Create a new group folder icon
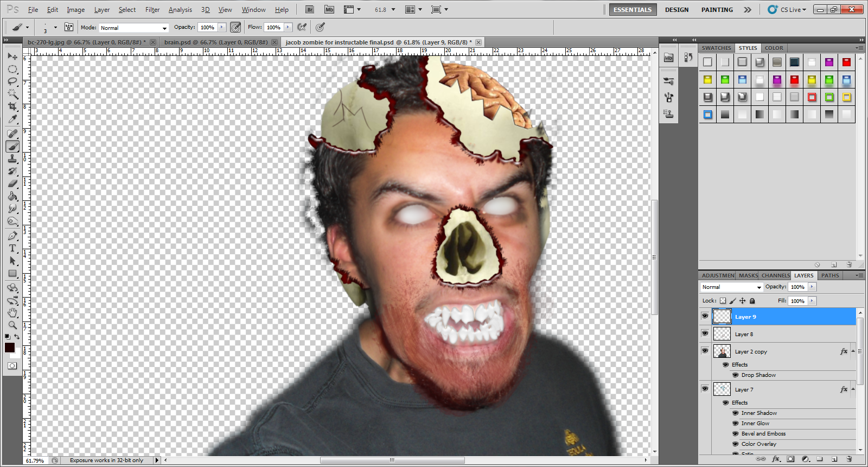The image size is (868, 467). [820, 459]
